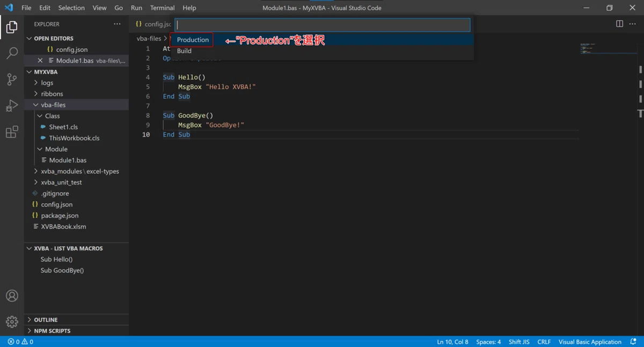This screenshot has width=644, height=347.
Task: Close Module1.bas in Open Editors
Action: pyautogui.click(x=40, y=61)
